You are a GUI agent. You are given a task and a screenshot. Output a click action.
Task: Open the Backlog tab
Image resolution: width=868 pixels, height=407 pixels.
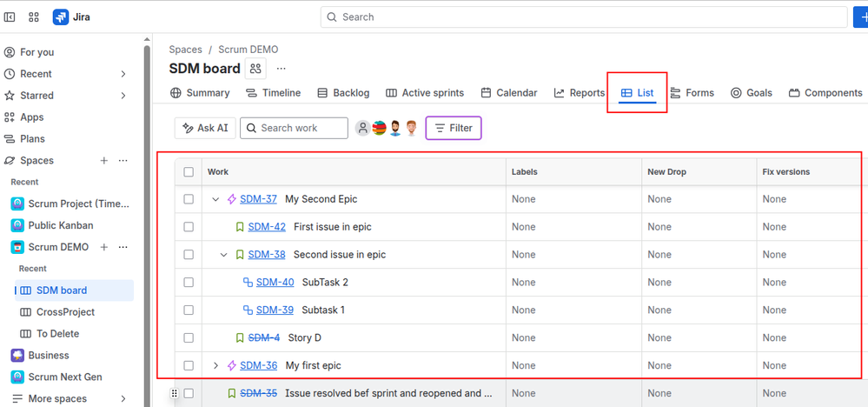point(343,93)
